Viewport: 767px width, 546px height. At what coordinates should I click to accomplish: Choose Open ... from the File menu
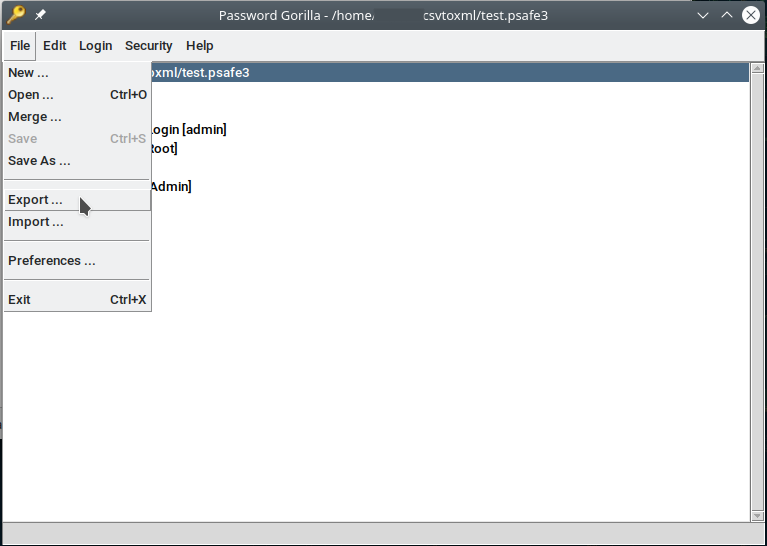(x=77, y=95)
